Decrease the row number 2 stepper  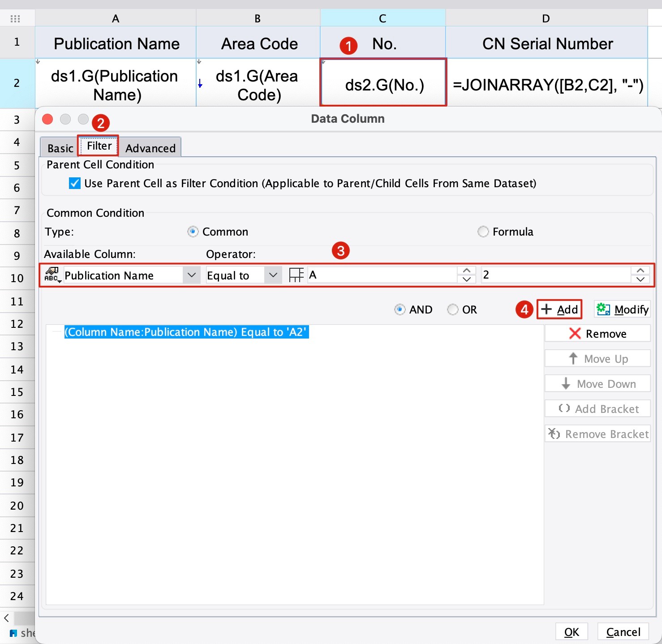point(640,279)
